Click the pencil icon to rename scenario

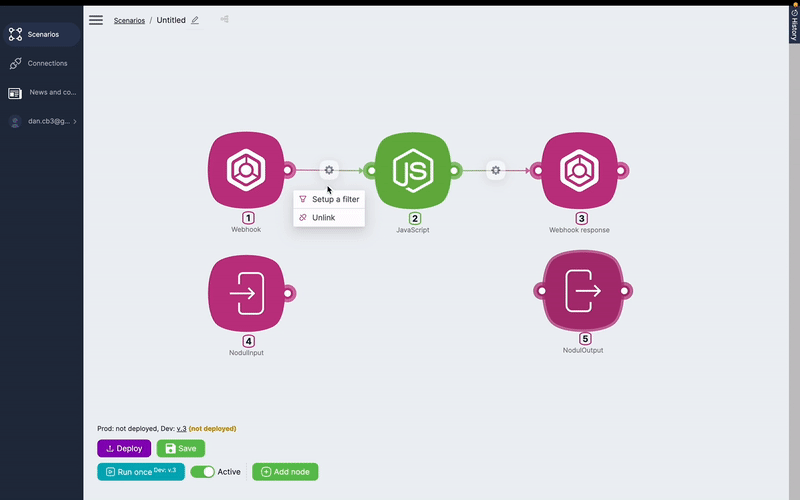click(x=195, y=20)
